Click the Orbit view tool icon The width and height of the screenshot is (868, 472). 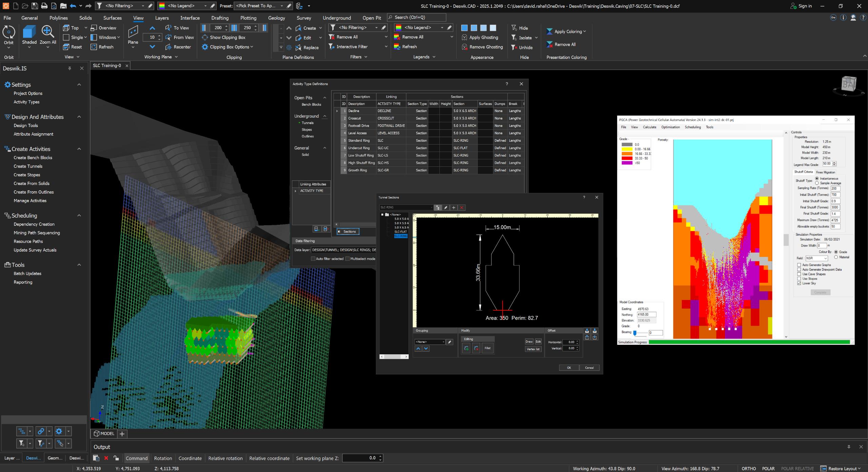[9, 33]
